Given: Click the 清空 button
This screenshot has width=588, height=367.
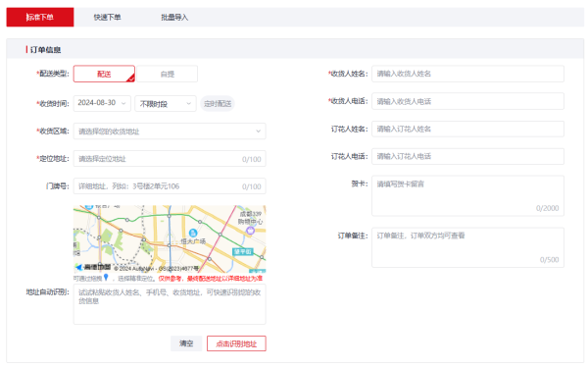Looking at the screenshot, I should click(x=186, y=343).
